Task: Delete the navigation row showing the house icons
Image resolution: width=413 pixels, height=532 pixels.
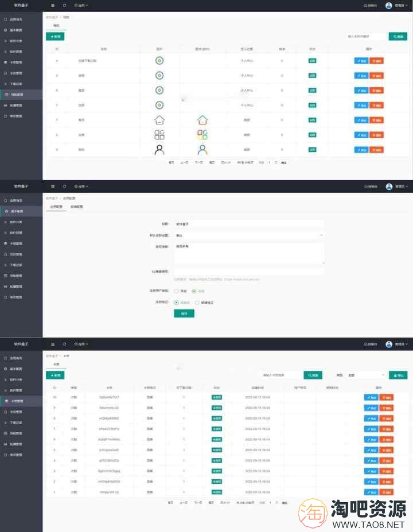Action: click(x=376, y=120)
